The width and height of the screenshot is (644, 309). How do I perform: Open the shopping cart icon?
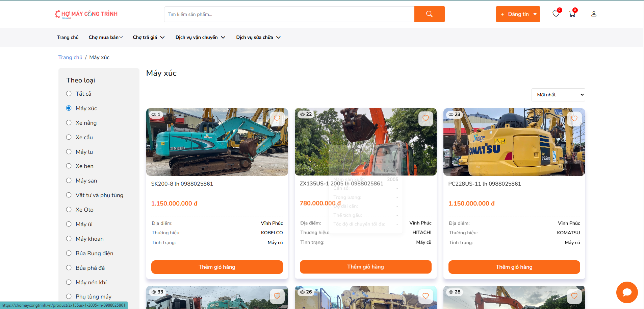tap(572, 14)
